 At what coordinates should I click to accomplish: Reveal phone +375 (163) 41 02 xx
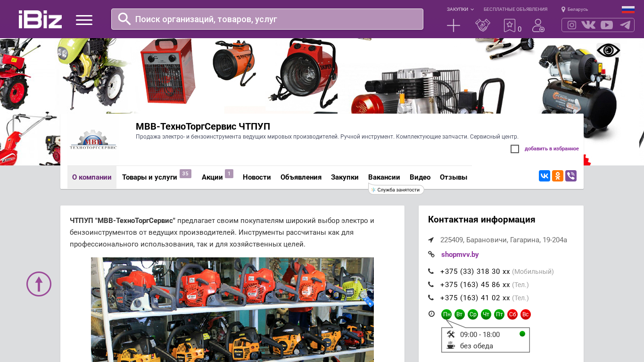[475, 298]
